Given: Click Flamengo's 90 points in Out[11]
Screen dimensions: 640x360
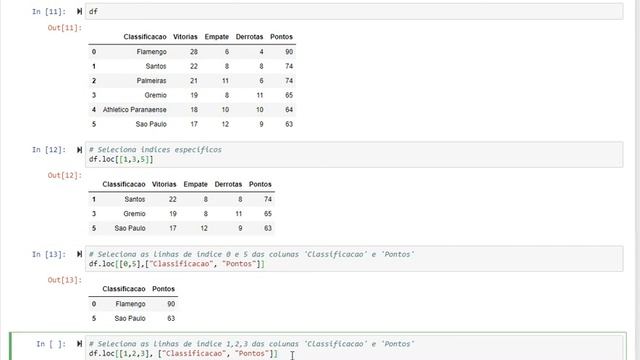Looking at the screenshot, I should pyautogui.click(x=289, y=52).
